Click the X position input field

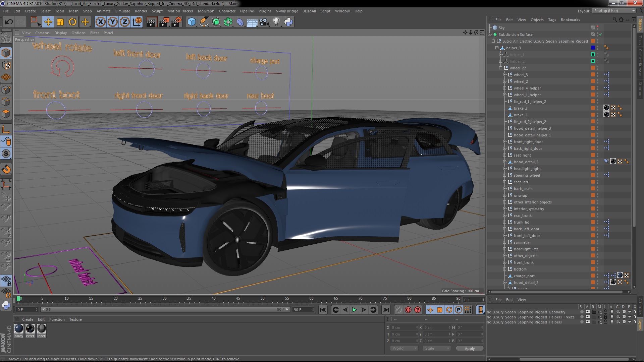point(404,327)
